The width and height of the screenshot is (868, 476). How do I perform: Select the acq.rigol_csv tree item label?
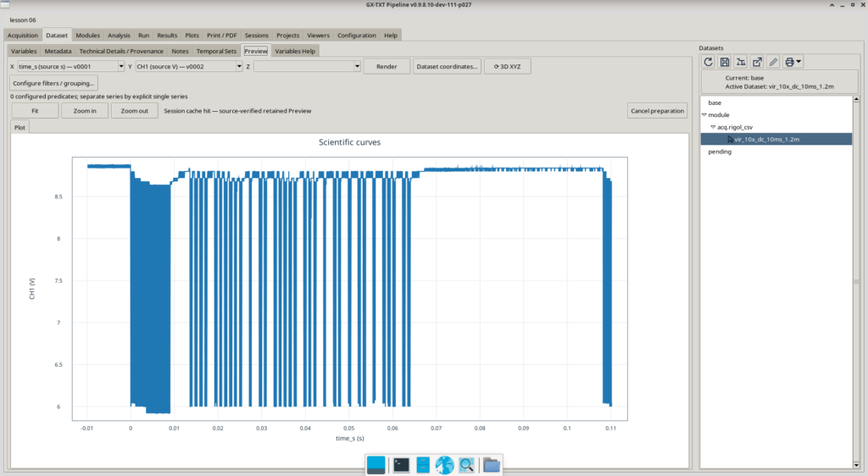735,127
